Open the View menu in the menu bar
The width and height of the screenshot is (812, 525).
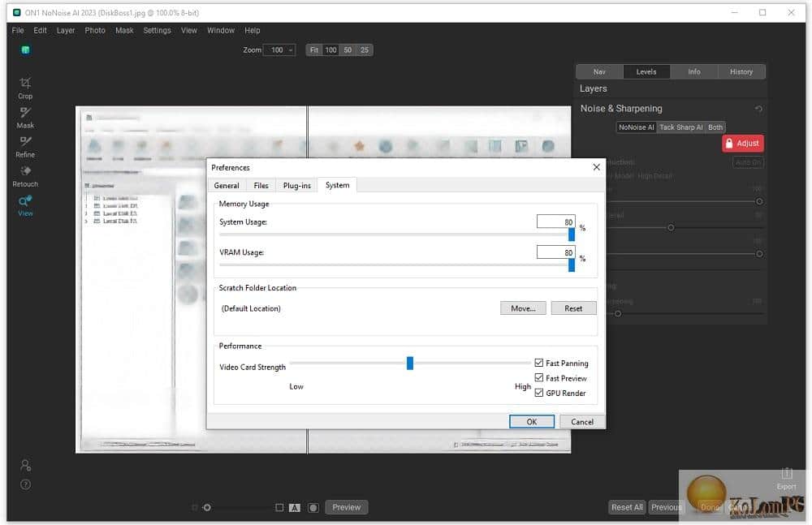[x=189, y=31]
